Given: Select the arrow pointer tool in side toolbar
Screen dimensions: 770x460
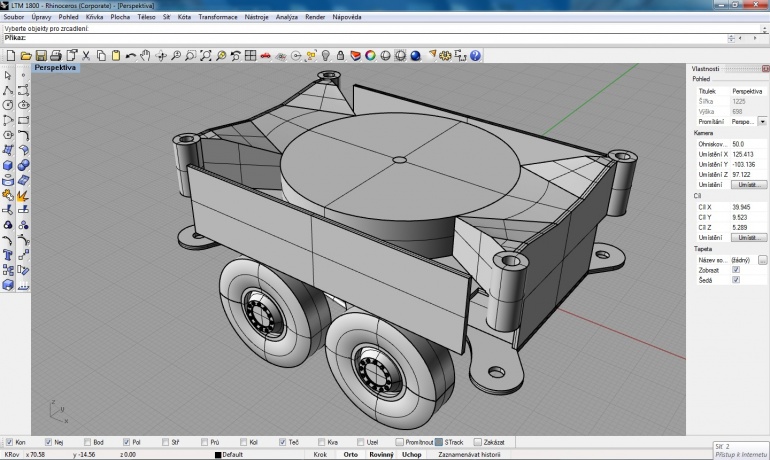Looking at the screenshot, I should (8, 75).
